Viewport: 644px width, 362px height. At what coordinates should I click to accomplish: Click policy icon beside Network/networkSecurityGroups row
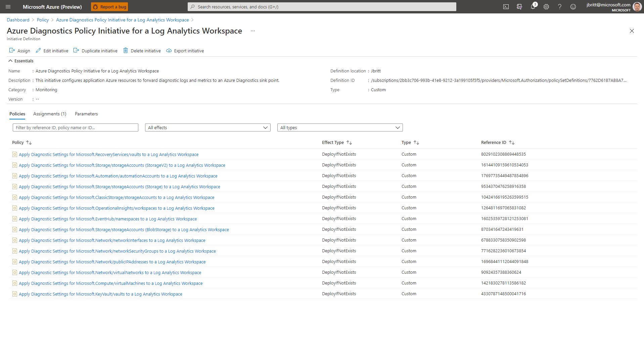pos(15,251)
